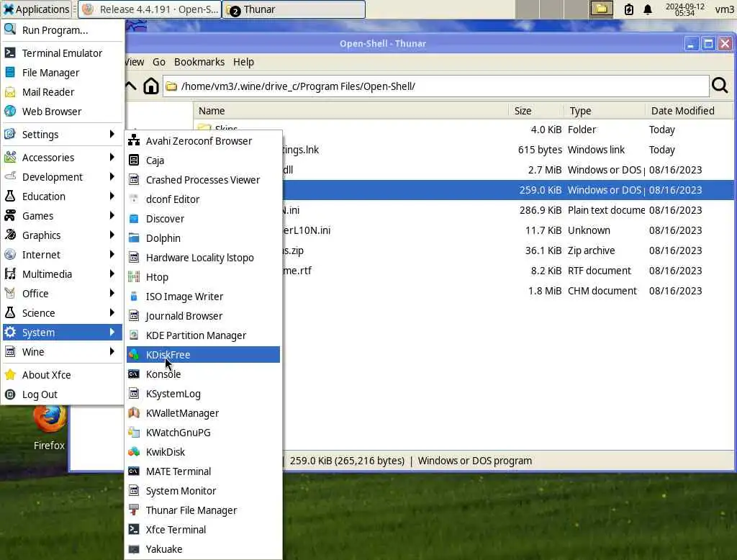Click the Crashed Processes Viewer icon
The image size is (737, 560).
(x=134, y=179)
